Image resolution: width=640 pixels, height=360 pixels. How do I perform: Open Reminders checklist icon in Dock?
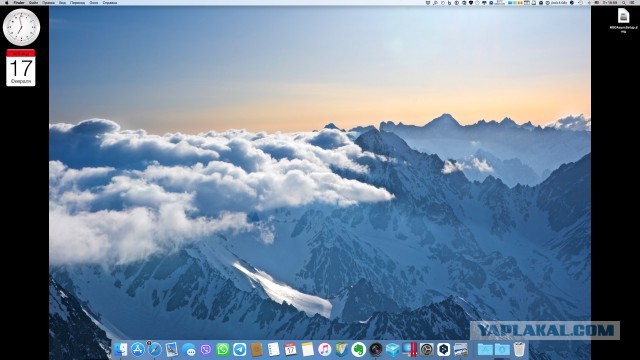click(x=273, y=349)
